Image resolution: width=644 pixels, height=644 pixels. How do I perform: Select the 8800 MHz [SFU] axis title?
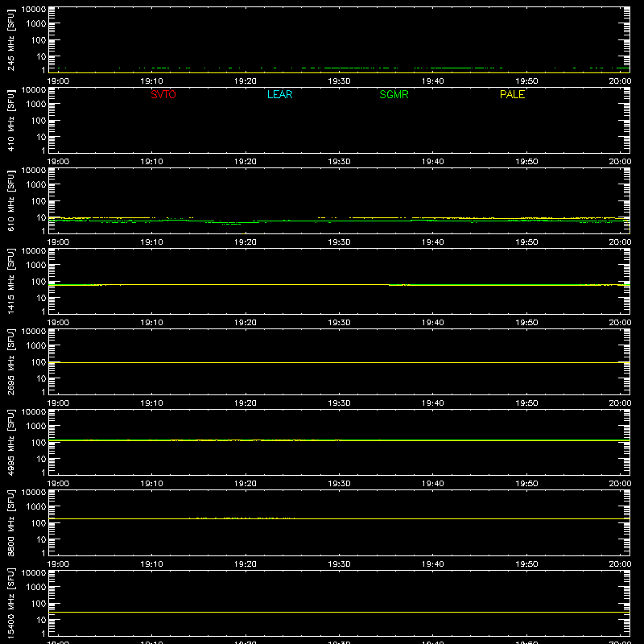[x=10, y=522]
